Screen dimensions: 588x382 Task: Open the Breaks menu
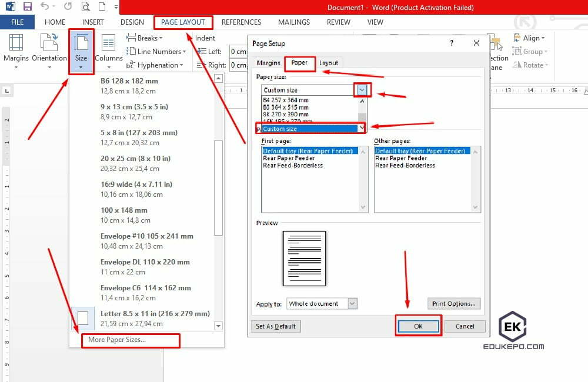[x=145, y=38]
